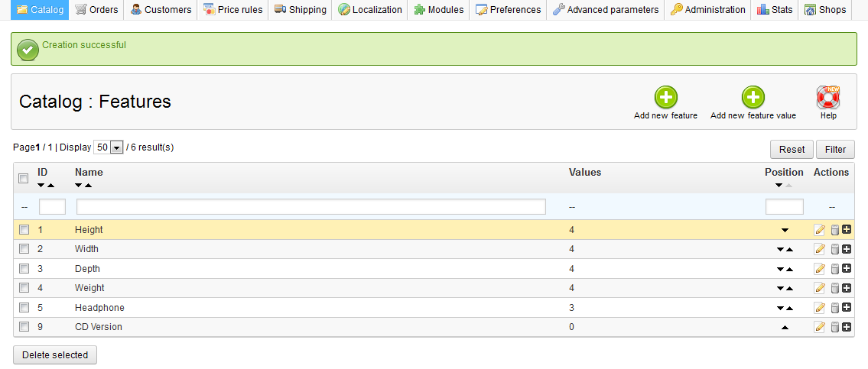Delete the Weight feature using the trash icon
The height and width of the screenshot is (369, 868).
tap(835, 288)
